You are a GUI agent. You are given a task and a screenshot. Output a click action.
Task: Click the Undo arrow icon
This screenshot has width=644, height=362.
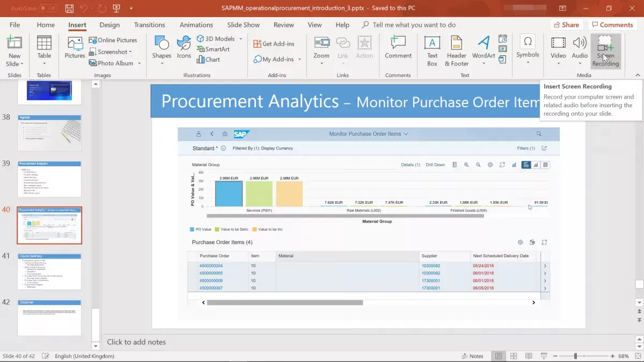click(84, 8)
